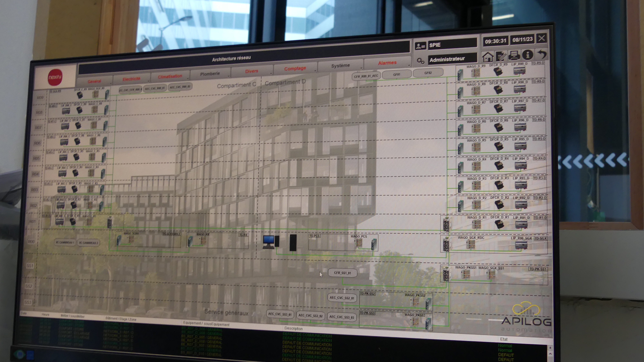The image size is (644, 362).
Task: Click the printer icon
Action: (x=514, y=55)
